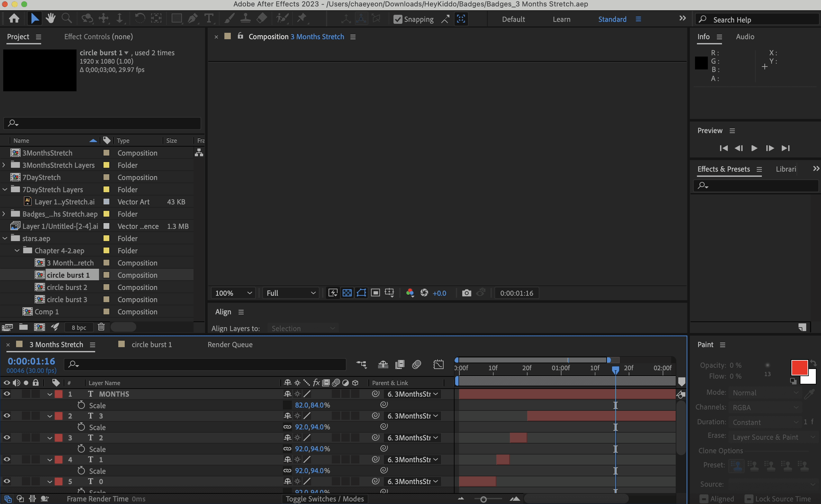Click Toggle Switches / Modes button
This screenshot has width=821, height=504.
click(x=325, y=499)
